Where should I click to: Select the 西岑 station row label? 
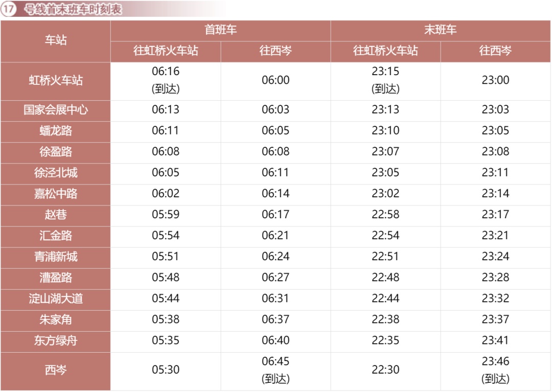pos(56,370)
